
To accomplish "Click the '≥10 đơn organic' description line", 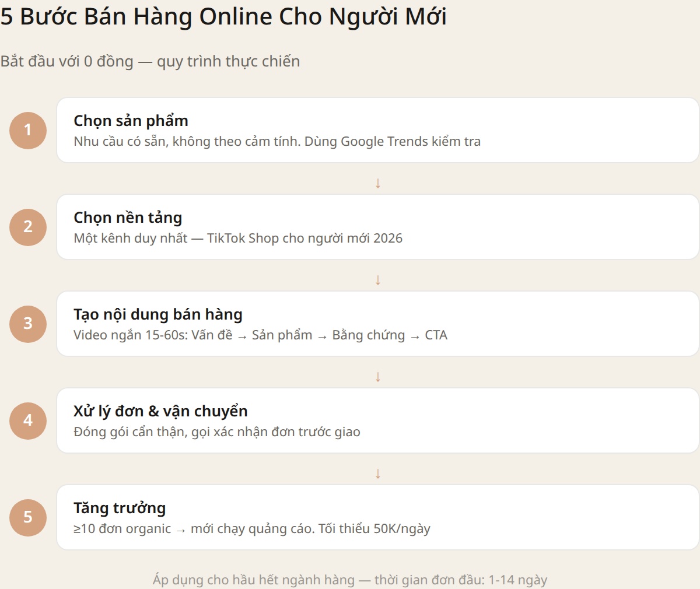I will coord(252,528).
